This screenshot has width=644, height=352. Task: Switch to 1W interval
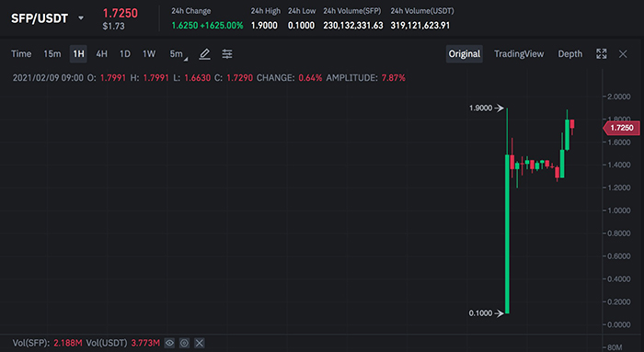click(149, 54)
